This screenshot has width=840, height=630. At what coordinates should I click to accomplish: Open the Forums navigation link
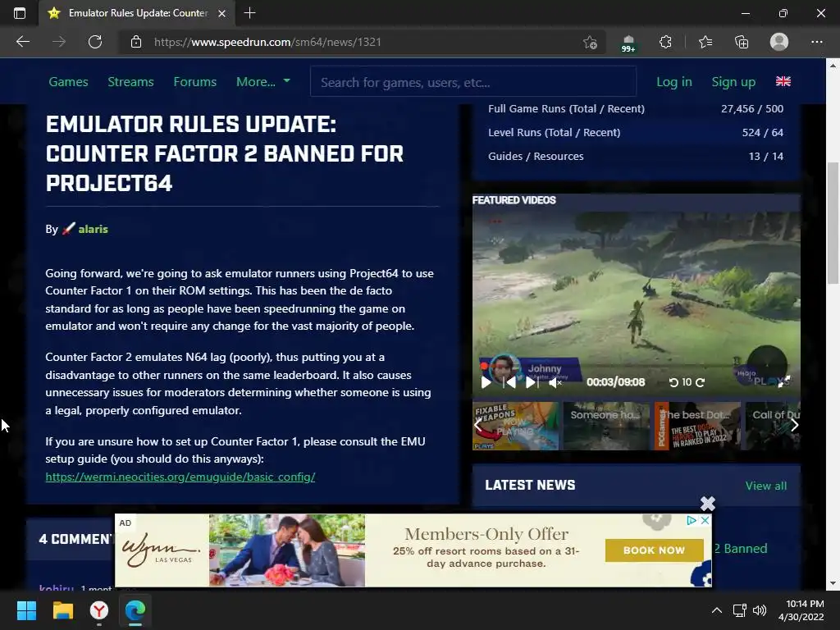click(x=195, y=81)
